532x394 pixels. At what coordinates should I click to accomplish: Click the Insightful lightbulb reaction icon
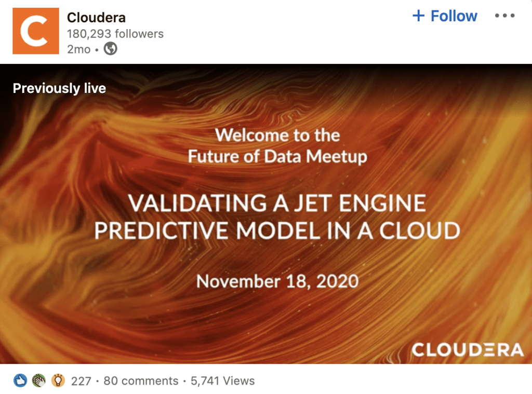click(58, 381)
